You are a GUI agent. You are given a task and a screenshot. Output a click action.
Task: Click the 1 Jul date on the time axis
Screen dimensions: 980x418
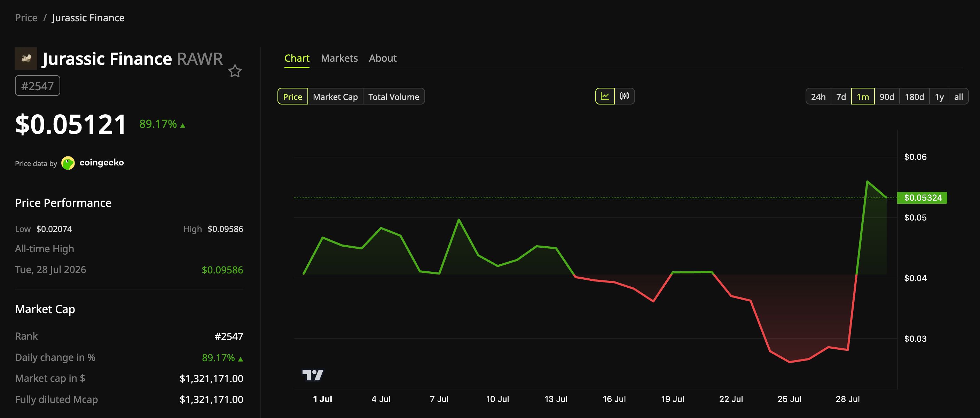322,399
